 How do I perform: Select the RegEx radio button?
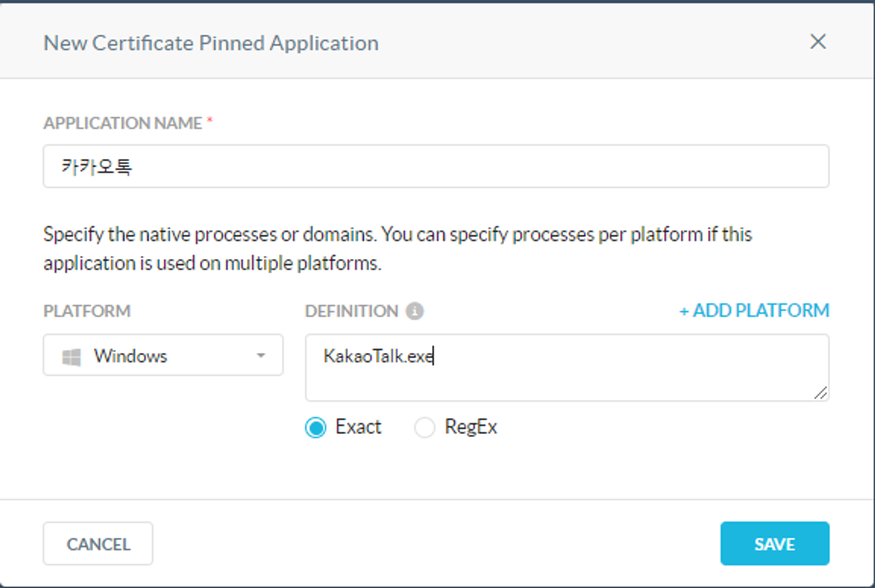[424, 427]
